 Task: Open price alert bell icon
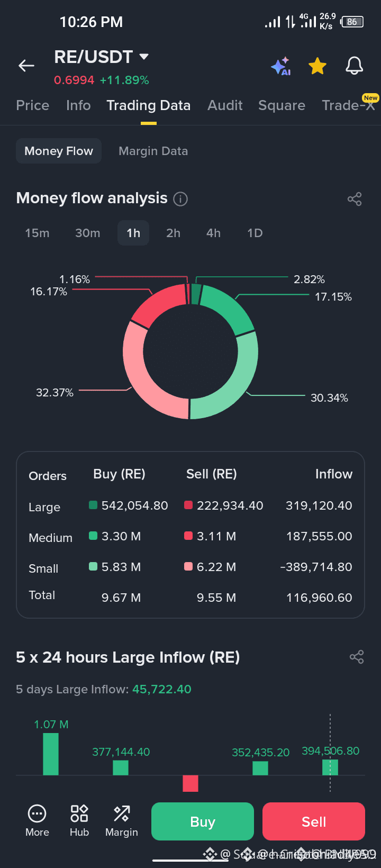pos(355,66)
